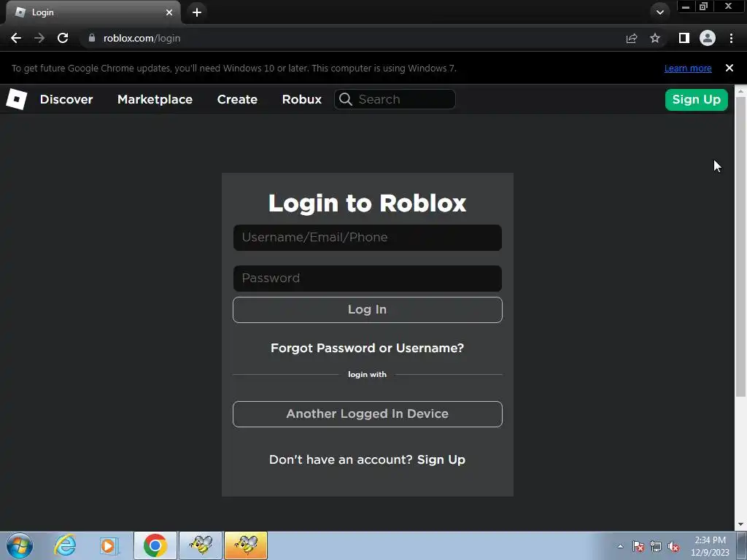Open the Windows Start button
Image resolution: width=747 pixels, height=560 pixels.
point(20,545)
